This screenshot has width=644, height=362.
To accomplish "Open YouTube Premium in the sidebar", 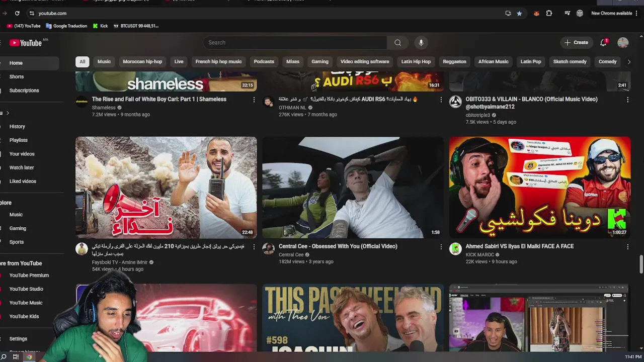I will pos(29,275).
